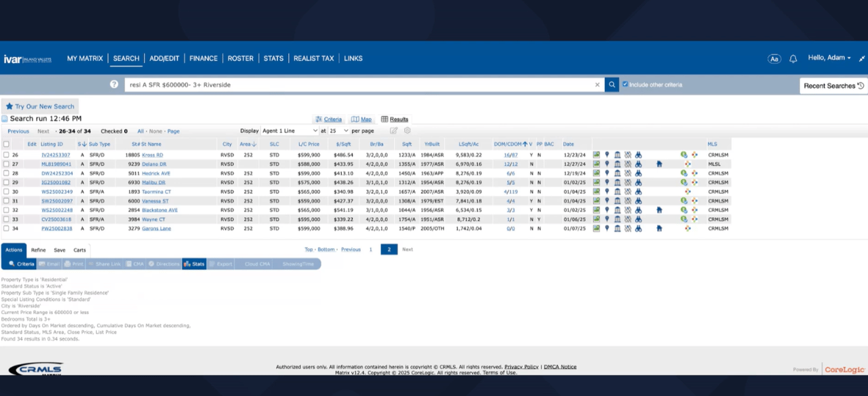Click the magnifier search button
The height and width of the screenshot is (396, 868).
612,85
